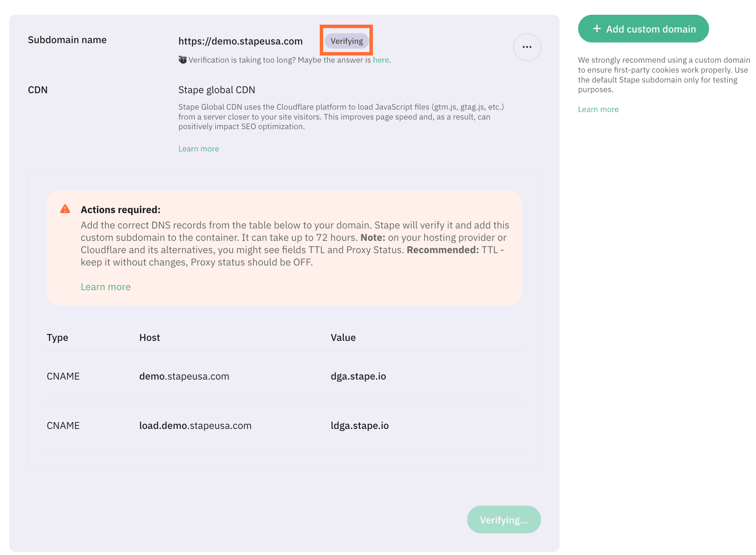Open the ellipsis options menu for the subdomain

point(527,47)
